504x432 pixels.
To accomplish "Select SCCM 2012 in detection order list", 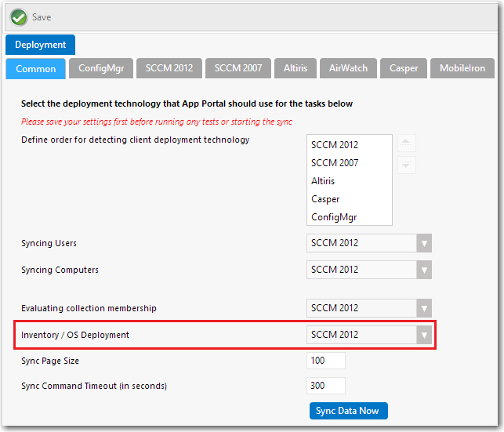I will (x=335, y=144).
